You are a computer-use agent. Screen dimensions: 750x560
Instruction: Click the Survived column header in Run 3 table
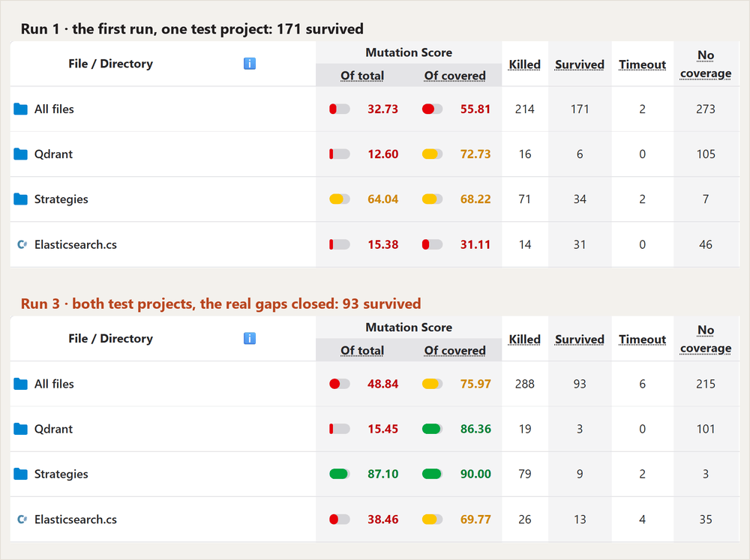pyautogui.click(x=580, y=340)
